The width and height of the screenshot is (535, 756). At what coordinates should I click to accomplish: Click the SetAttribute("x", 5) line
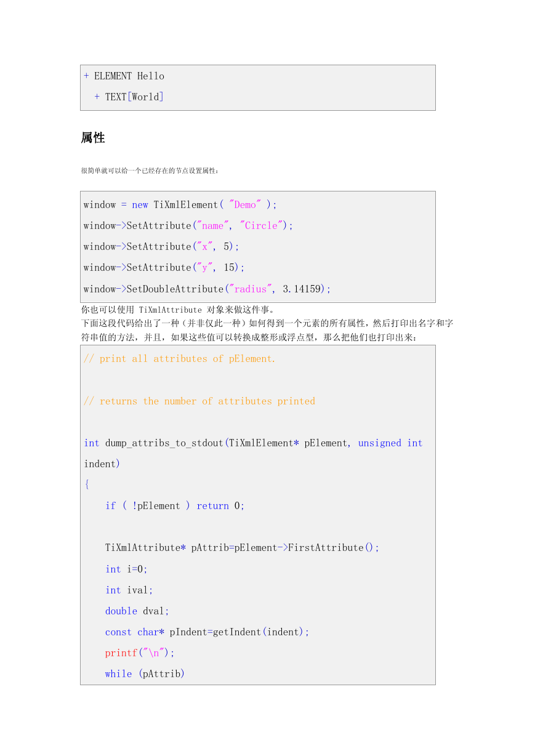(161, 247)
